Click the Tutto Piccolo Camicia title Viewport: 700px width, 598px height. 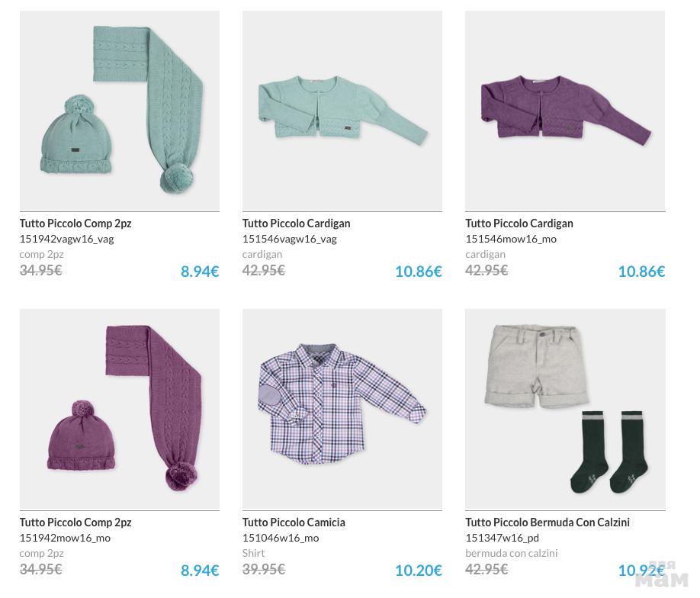pyautogui.click(x=294, y=522)
